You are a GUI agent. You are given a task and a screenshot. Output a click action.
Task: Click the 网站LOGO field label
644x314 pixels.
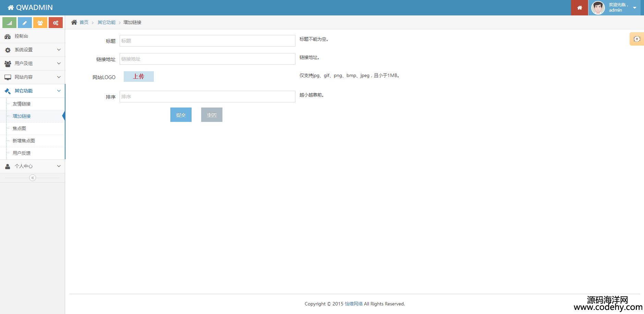104,77
